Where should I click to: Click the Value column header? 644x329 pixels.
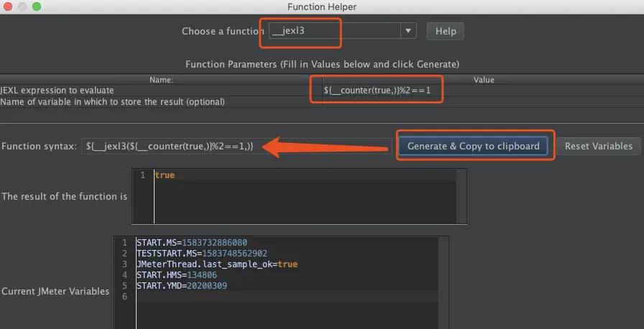[484, 80]
